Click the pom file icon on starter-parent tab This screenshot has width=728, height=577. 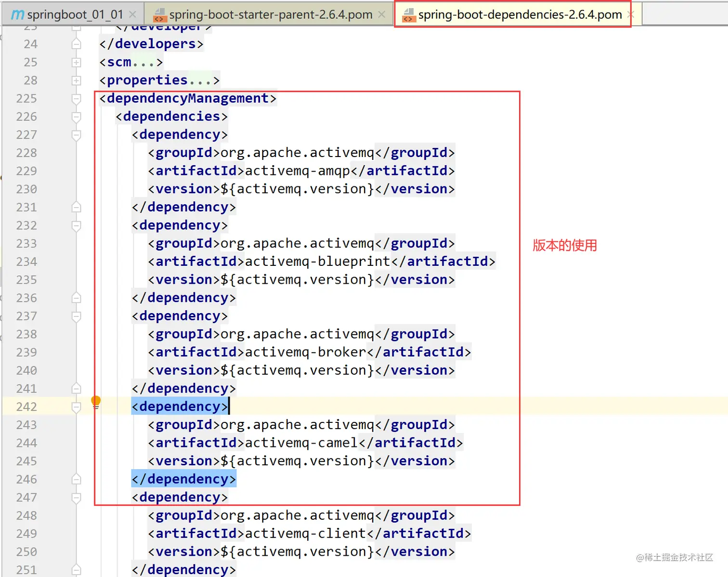pyautogui.click(x=159, y=15)
